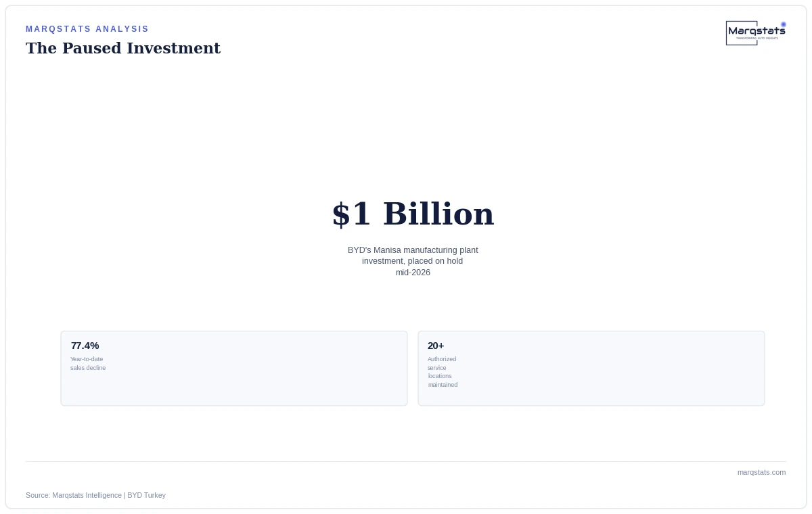Click the title "The Paused Investment"
This screenshot has width=812, height=514.
tap(123, 49)
